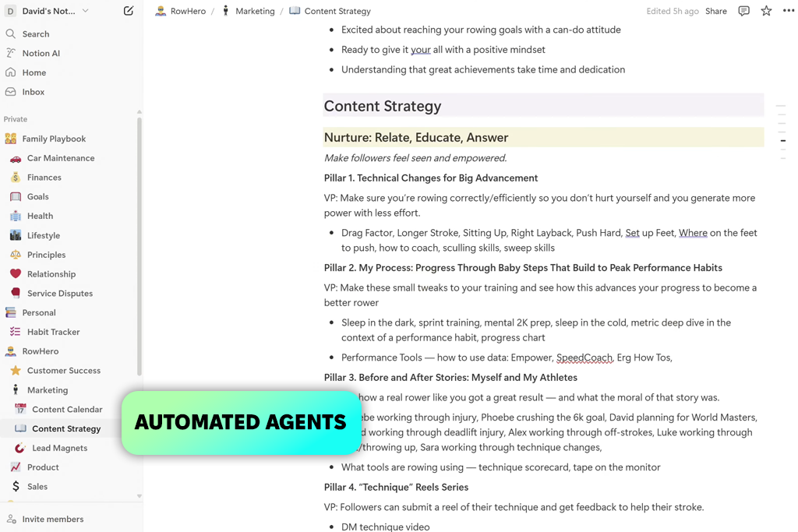Click the Home house icon
Screen dimensions: 798x532
(x=11, y=72)
